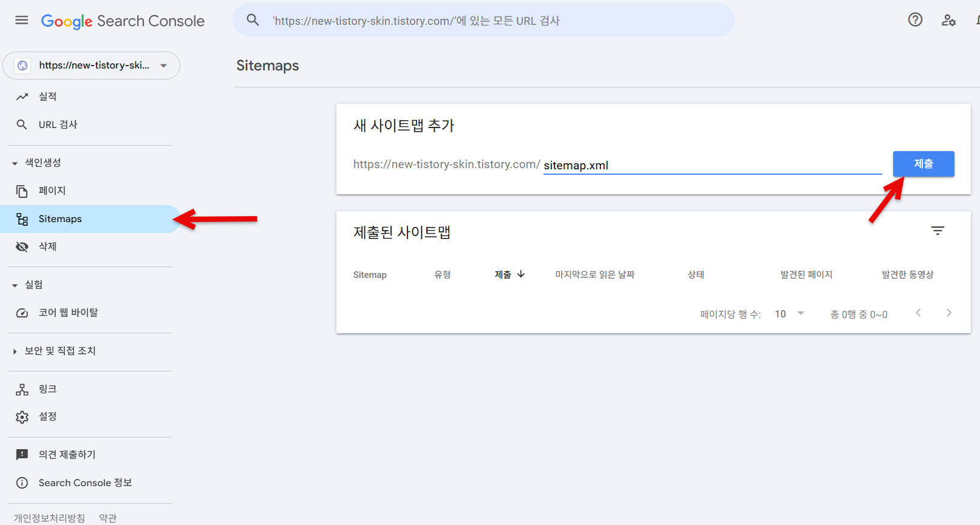This screenshot has height=525, width=980.
Task: Click the 발견한 동영상 column header
Action: [x=908, y=274]
